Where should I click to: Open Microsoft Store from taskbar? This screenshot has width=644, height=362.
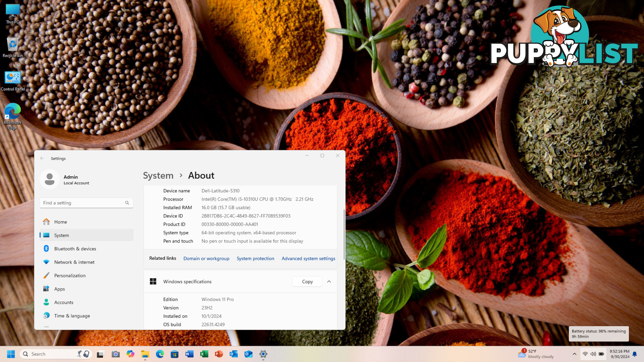pyautogui.click(x=174, y=354)
